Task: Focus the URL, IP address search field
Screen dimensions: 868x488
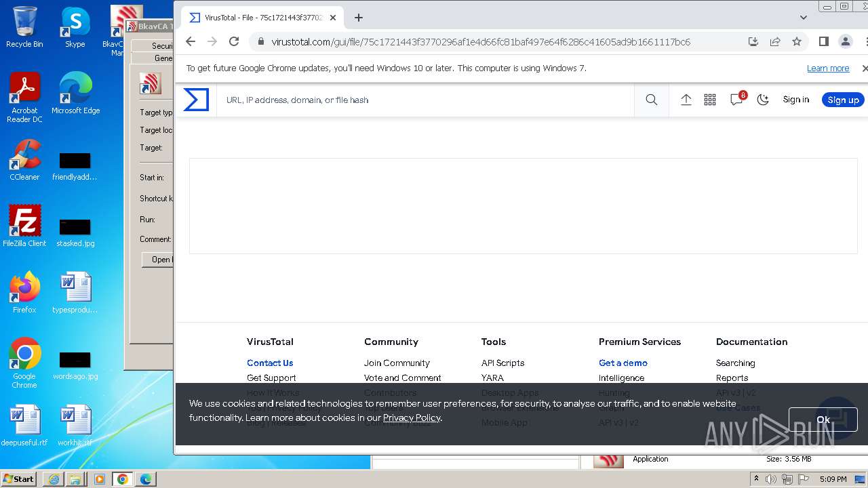Action: point(425,100)
